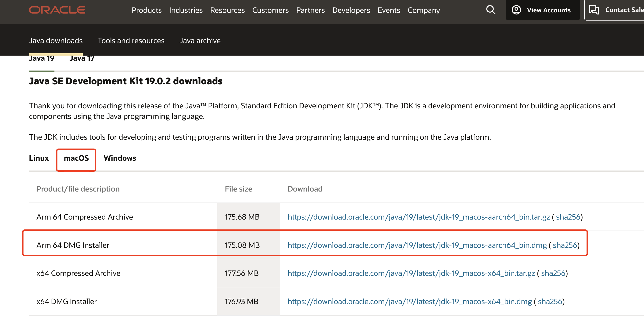Open the search magnifier icon
Image resolution: width=644 pixels, height=320 pixels.
(x=490, y=10)
